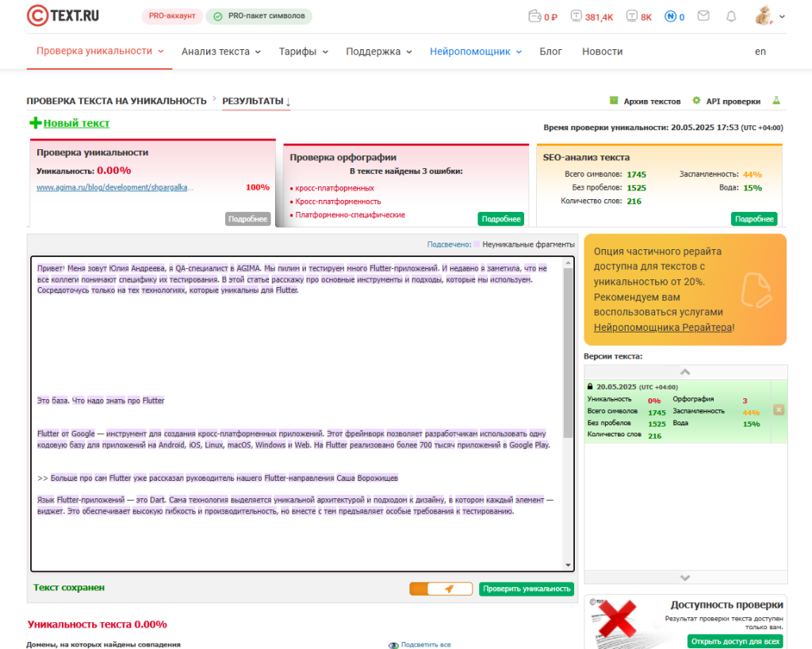
Task: Expand the 'Нейропомощник' dropdown
Action: click(476, 52)
